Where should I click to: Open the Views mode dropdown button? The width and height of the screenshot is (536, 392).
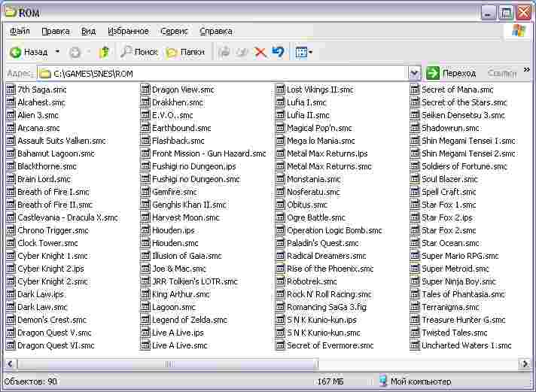point(303,52)
